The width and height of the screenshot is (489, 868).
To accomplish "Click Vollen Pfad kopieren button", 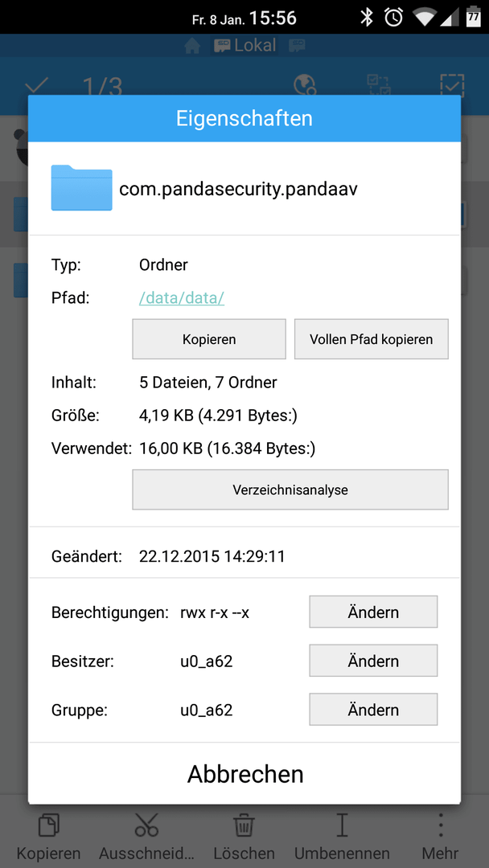I will 371,339.
